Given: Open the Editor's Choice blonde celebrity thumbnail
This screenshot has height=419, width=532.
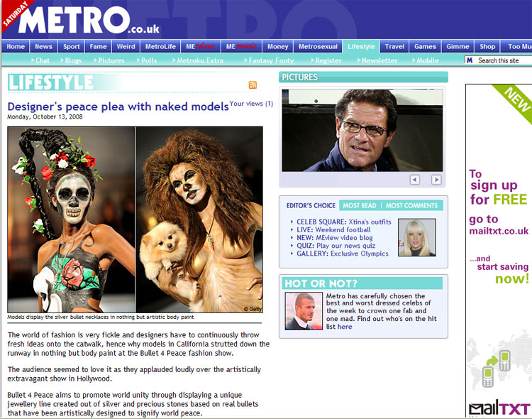Looking at the screenshot, I should pyautogui.click(x=416, y=238).
